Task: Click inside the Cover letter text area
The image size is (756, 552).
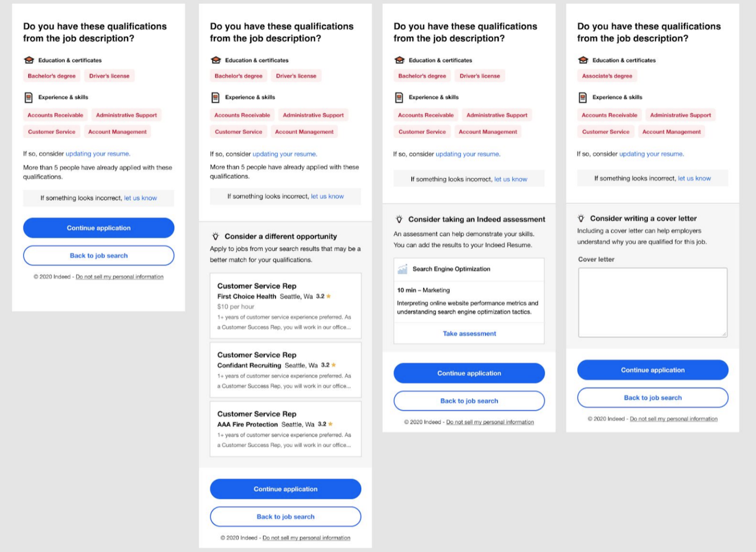Action: click(x=652, y=302)
